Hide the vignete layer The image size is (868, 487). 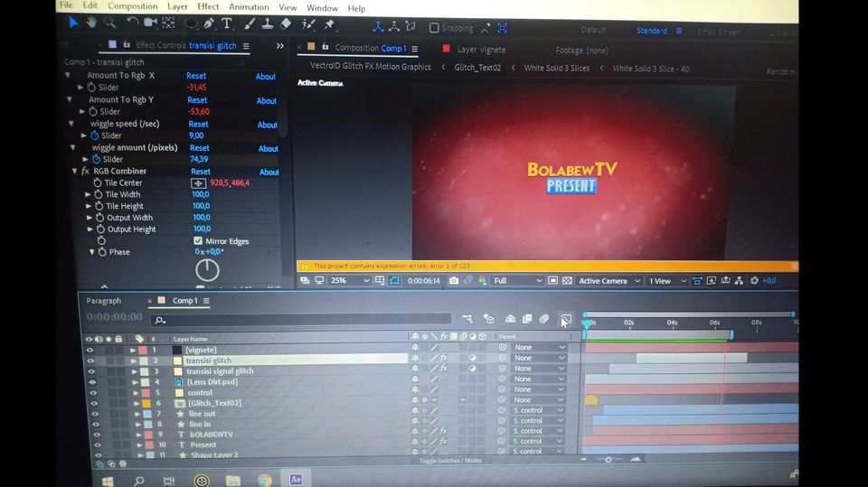pos(90,350)
